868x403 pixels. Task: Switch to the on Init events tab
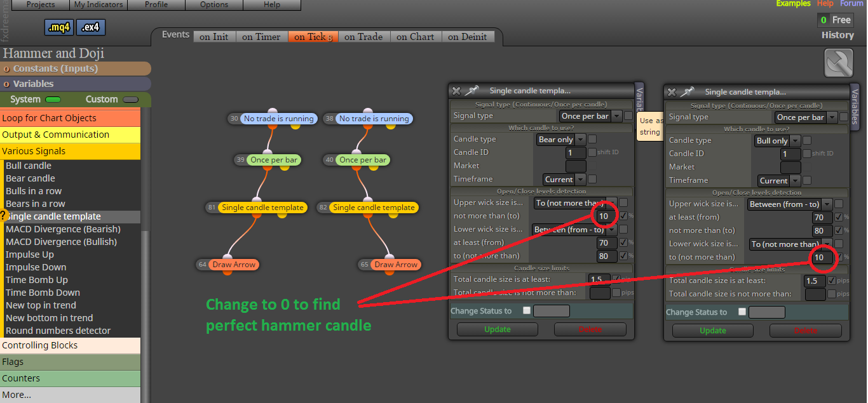[x=214, y=37]
